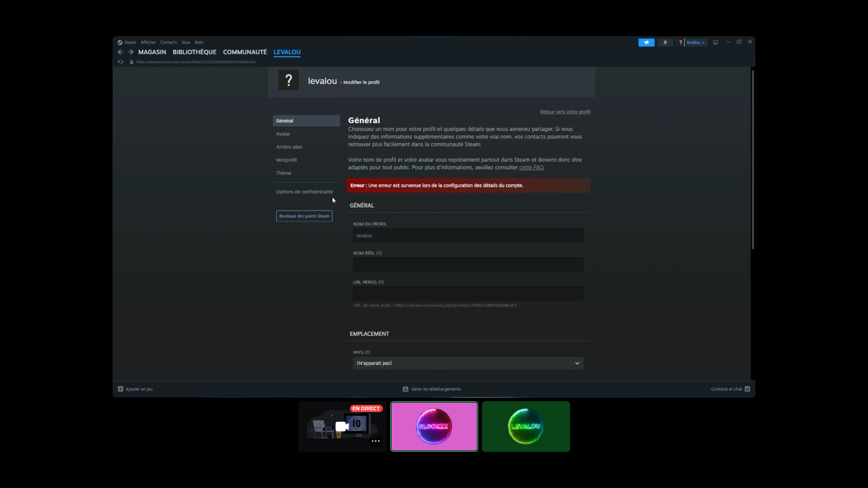
Task: Click the downloads icon in the bottom bar
Action: click(x=406, y=389)
